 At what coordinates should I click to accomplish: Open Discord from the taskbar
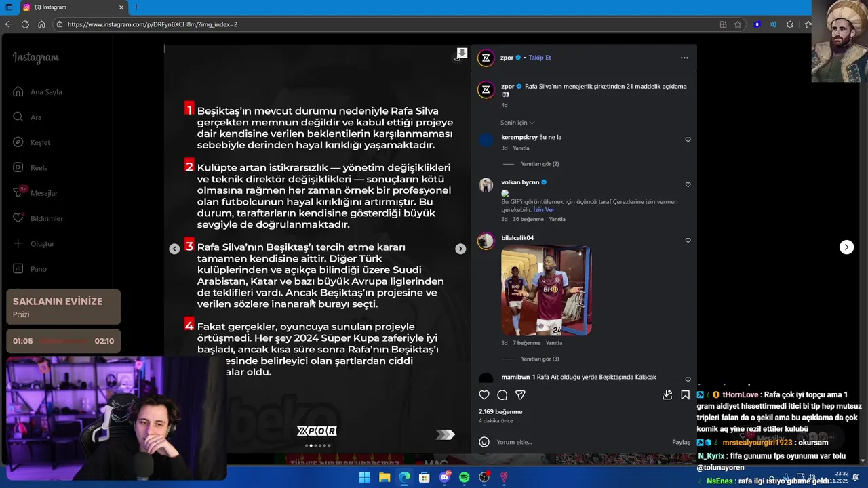[445, 477]
